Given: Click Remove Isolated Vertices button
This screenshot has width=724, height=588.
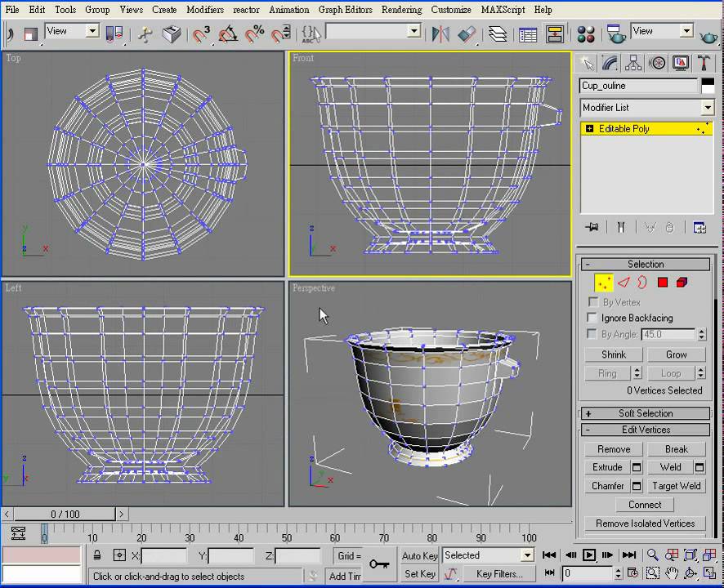Looking at the screenshot, I should [645, 523].
